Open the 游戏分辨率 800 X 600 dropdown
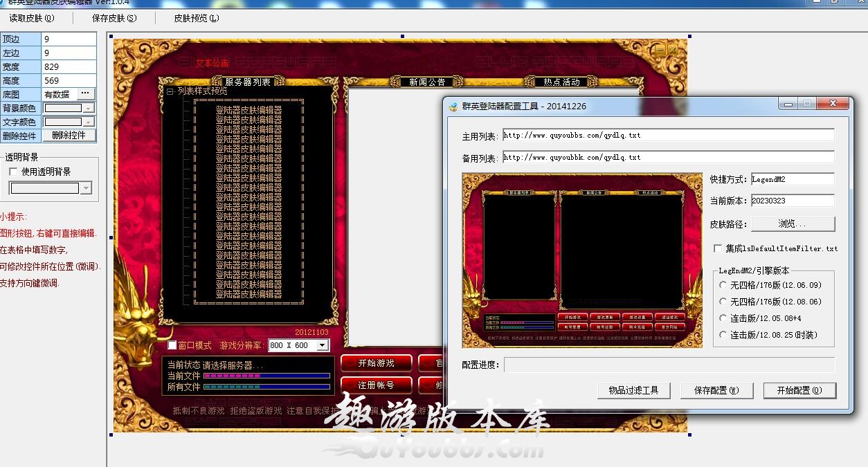This screenshot has width=868, height=467. pos(322,345)
